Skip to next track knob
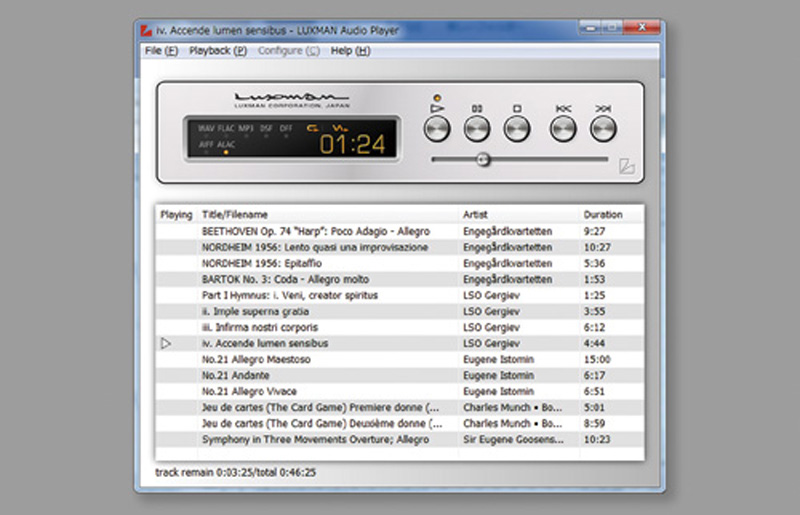Image resolution: width=800 pixels, height=515 pixels. [603, 129]
